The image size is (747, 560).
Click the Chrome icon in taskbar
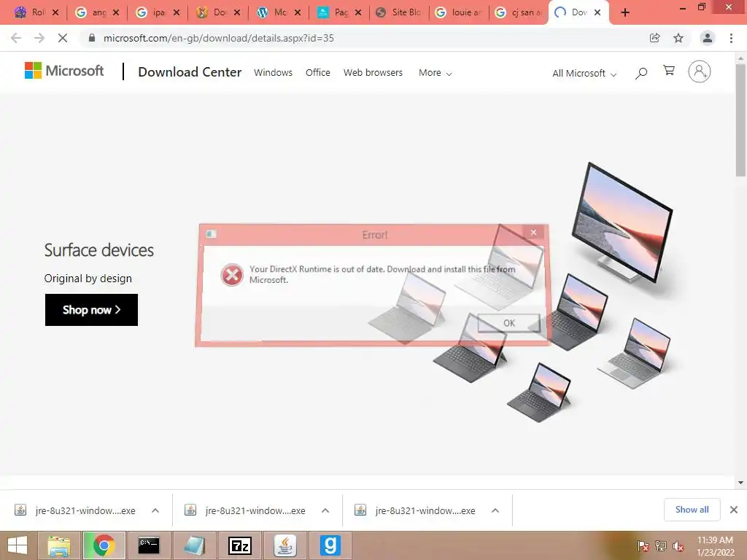click(x=104, y=545)
